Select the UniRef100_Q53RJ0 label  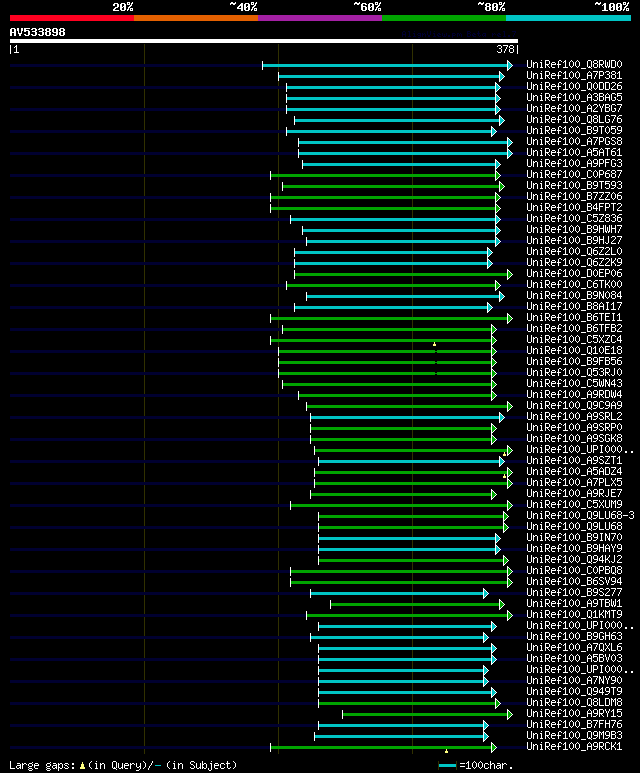[574, 373]
